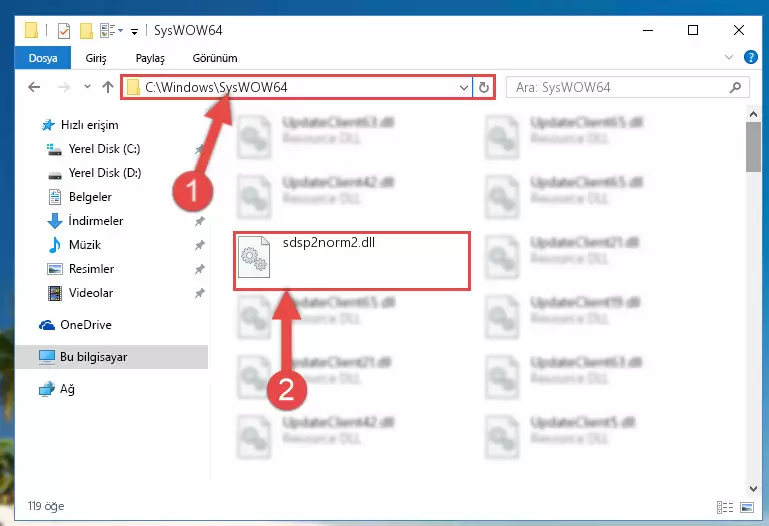The width and height of the screenshot is (769, 526).
Task: Click the vertical scrollbar thumb
Action: click(753, 147)
